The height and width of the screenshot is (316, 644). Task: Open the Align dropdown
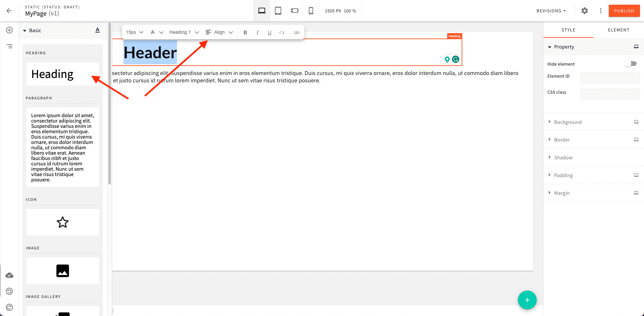tap(219, 32)
